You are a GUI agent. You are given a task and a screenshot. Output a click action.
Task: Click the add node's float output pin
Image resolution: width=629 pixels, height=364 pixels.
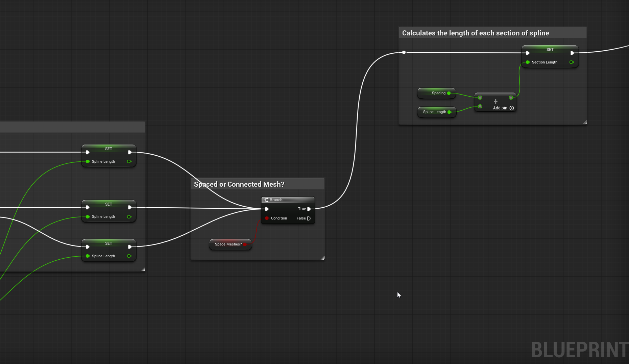point(511,98)
